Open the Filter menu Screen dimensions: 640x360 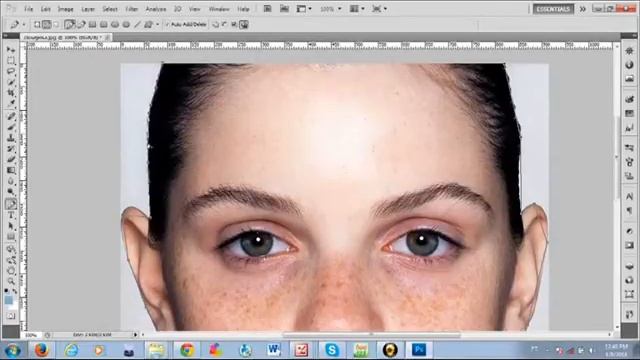131,9
